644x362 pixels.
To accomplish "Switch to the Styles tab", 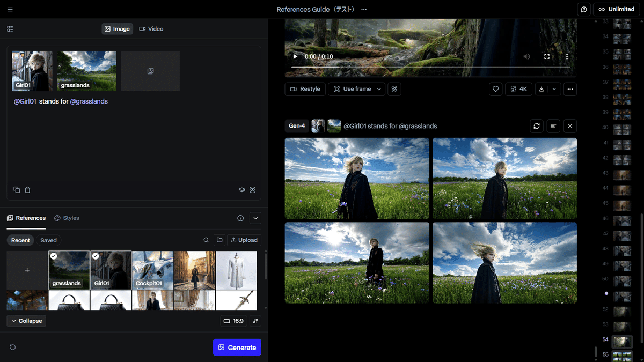I will pyautogui.click(x=67, y=218).
